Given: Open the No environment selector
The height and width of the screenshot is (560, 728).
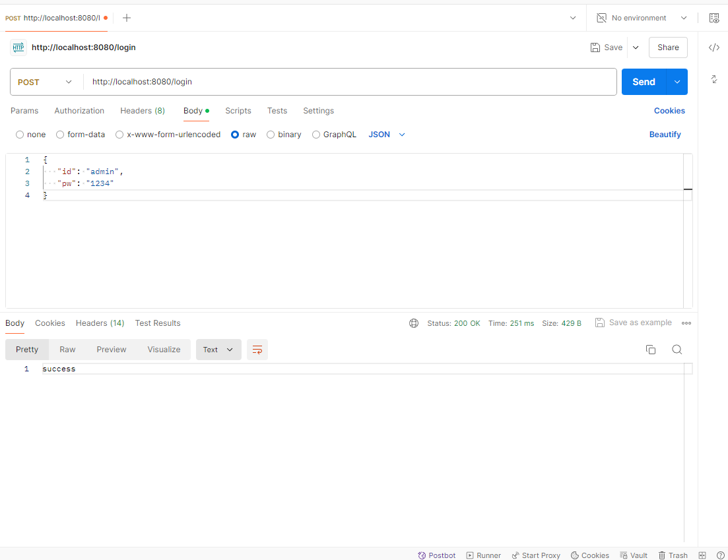Looking at the screenshot, I should 642,18.
